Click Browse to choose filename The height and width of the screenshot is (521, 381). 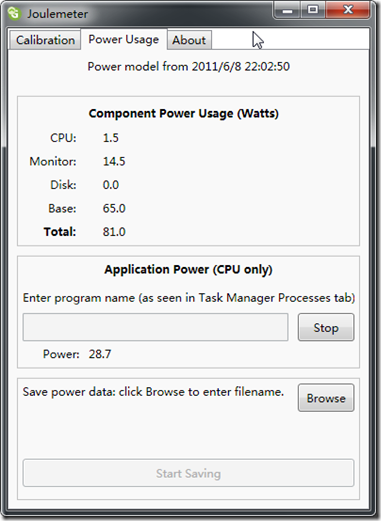tap(326, 398)
